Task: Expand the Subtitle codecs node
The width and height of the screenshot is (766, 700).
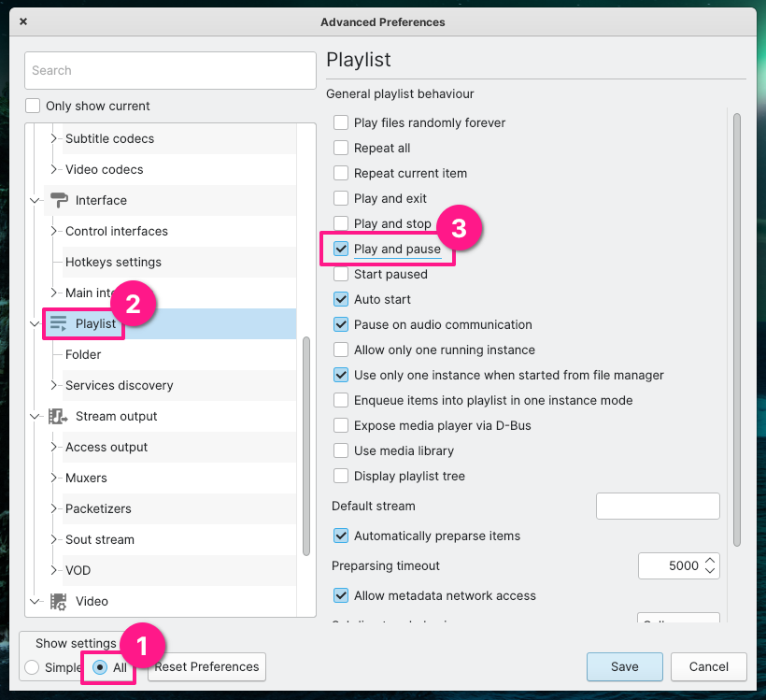Action: coord(54,138)
